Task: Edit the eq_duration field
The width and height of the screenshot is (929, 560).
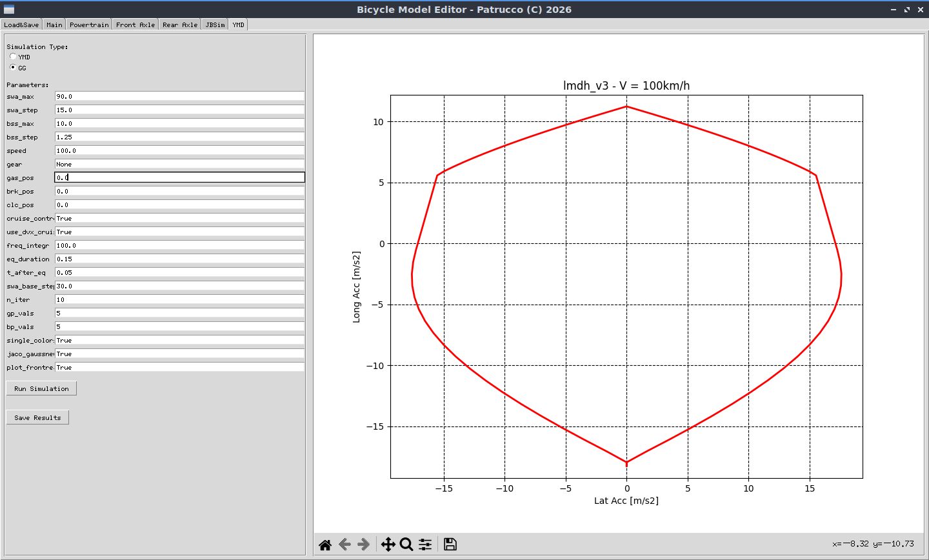Action: pyautogui.click(x=179, y=259)
